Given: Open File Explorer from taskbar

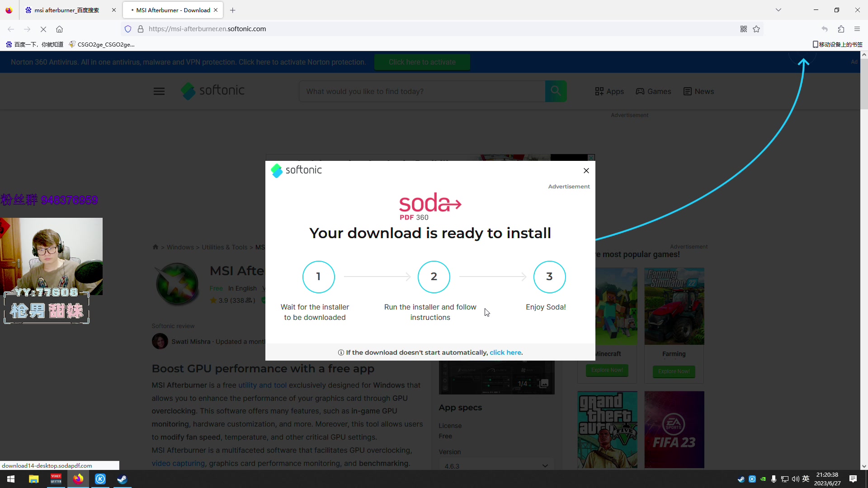Looking at the screenshot, I should (34, 479).
